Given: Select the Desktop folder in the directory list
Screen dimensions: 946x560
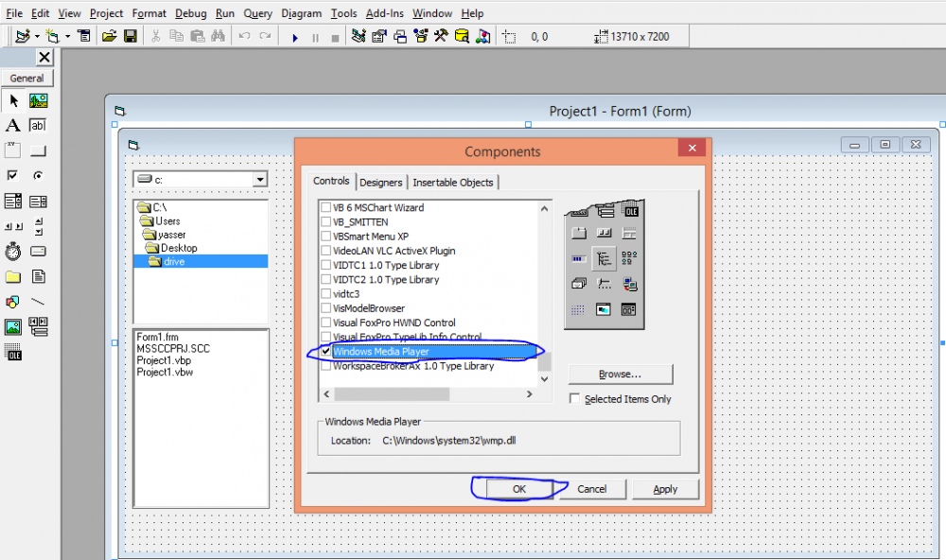Looking at the screenshot, I should pos(179,248).
